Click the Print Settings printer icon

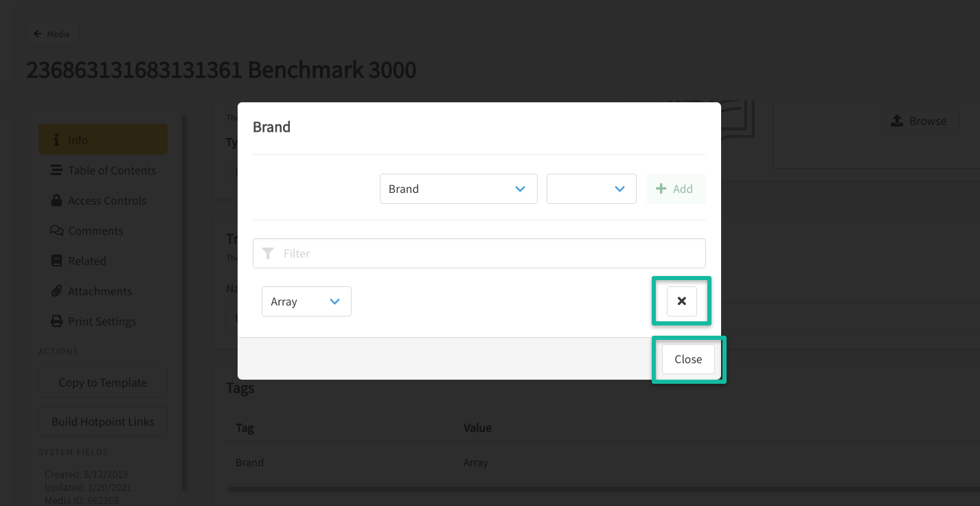(56, 321)
